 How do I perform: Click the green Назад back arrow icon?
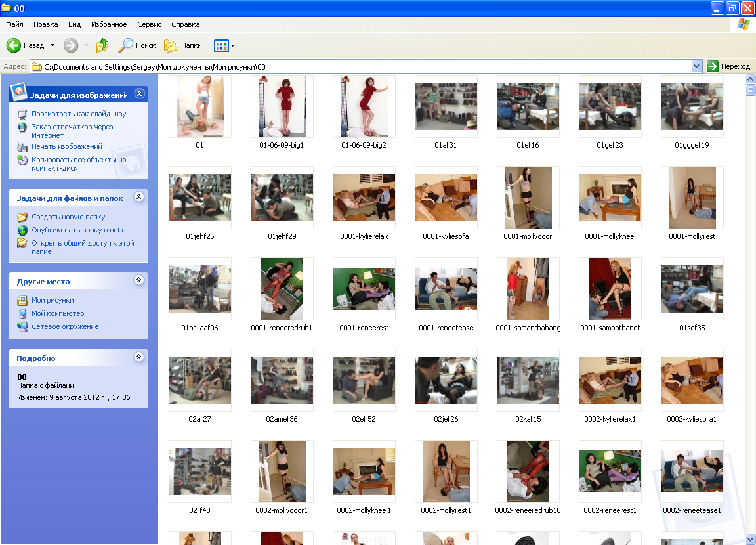[14, 45]
